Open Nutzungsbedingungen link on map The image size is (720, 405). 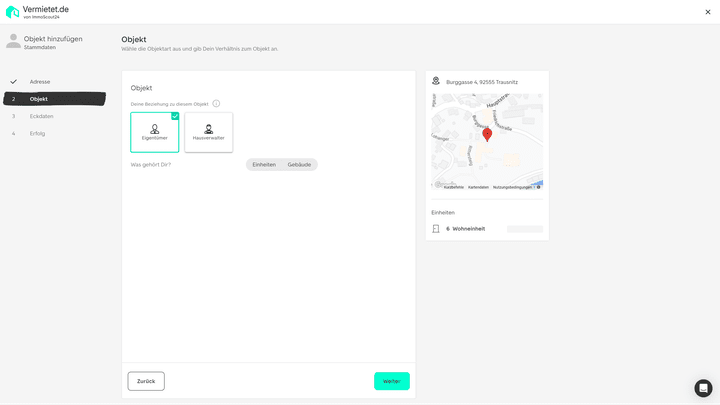512,187
